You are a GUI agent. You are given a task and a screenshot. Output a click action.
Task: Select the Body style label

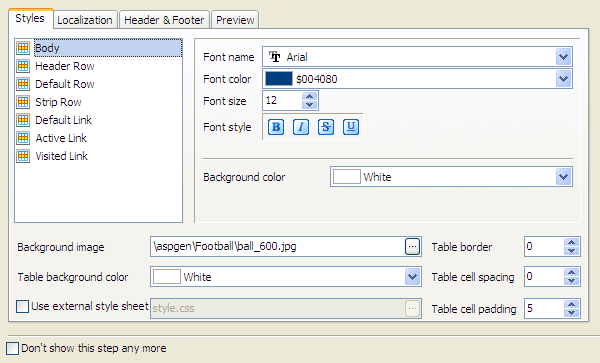click(47, 48)
